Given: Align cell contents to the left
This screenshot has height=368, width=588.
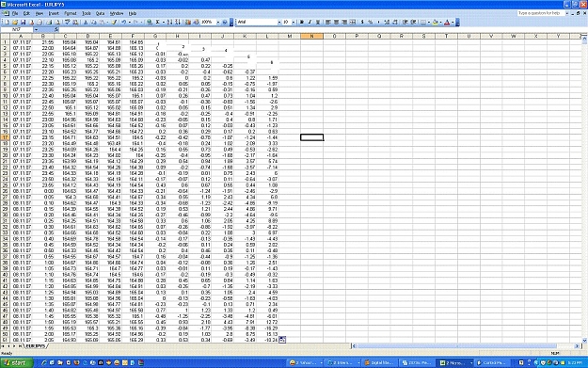Looking at the screenshot, I should pos(327,23).
